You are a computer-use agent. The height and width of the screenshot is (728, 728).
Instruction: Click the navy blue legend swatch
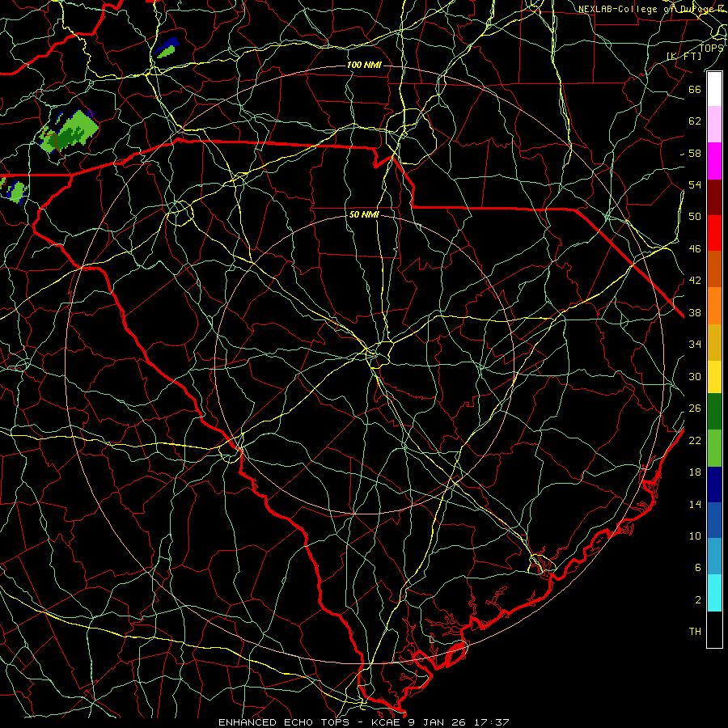pyautogui.click(x=714, y=485)
